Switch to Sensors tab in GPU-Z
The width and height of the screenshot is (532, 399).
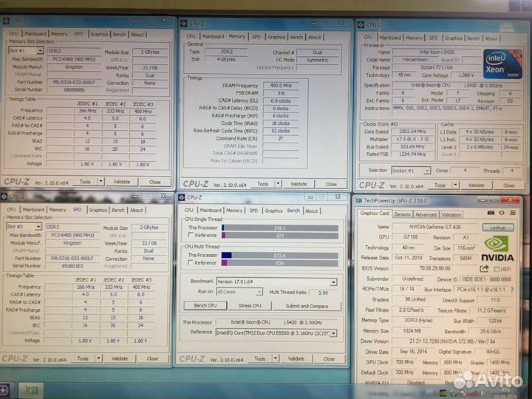[x=402, y=214]
